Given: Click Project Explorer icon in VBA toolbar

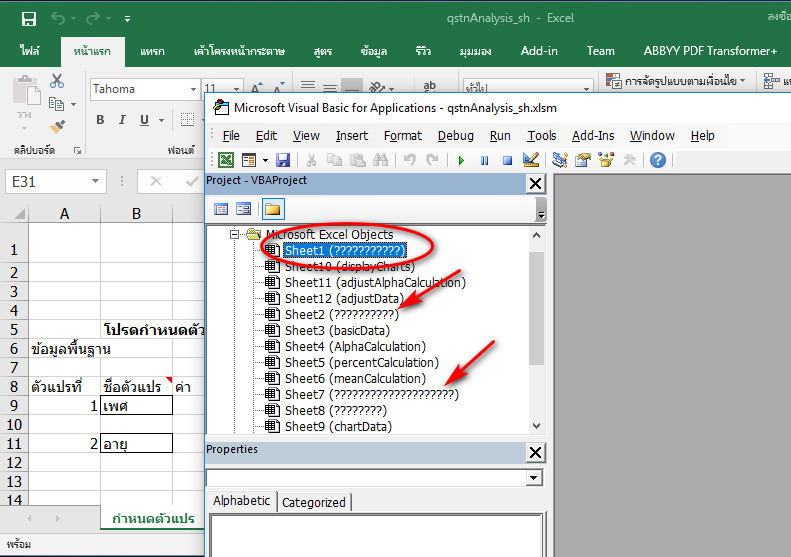Looking at the screenshot, I should 559,160.
